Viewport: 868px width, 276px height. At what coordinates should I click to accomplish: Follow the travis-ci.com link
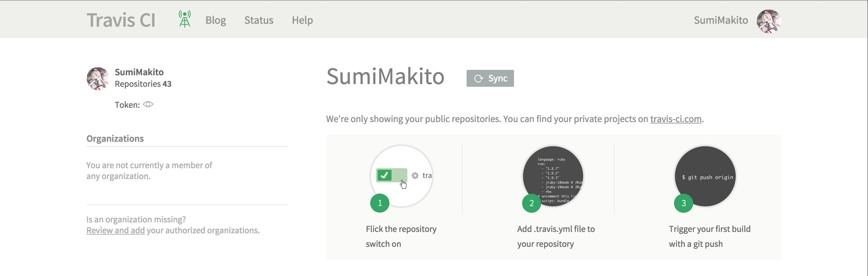pos(675,119)
